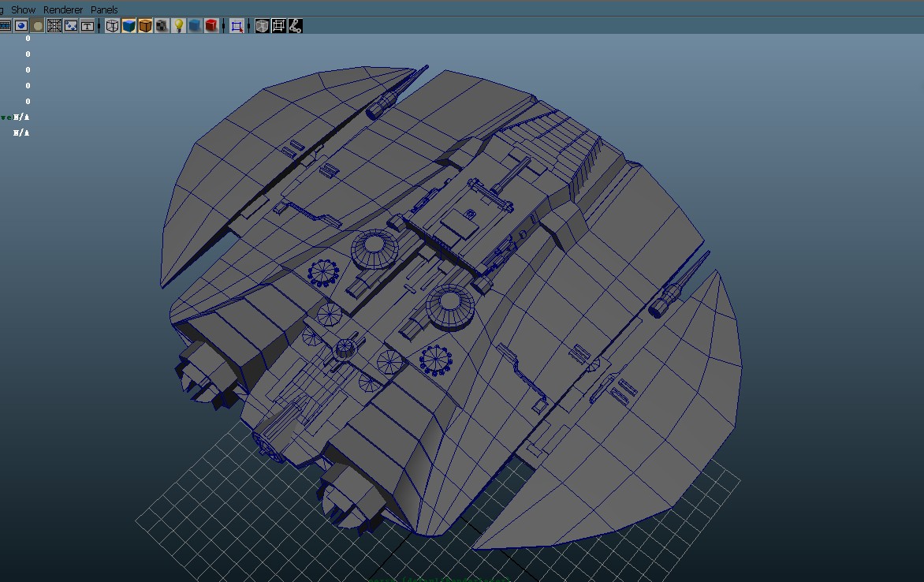The height and width of the screenshot is (582, 924).
Task: Toggle X-Ray Joints icon
Action: click(x=295, y=25)
